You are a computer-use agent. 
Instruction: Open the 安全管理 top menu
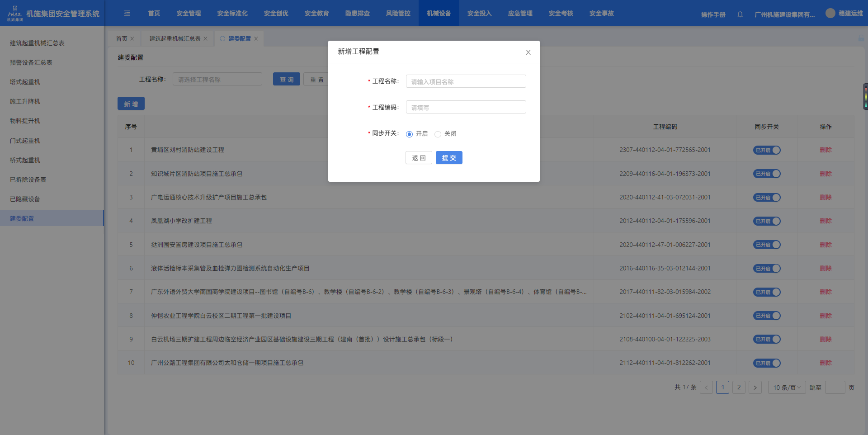(189, 14)
